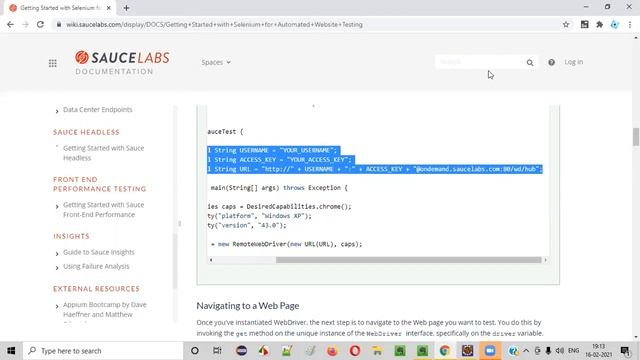
Task: Expand the Data Center Endpoints item
Action: [57, 111]
